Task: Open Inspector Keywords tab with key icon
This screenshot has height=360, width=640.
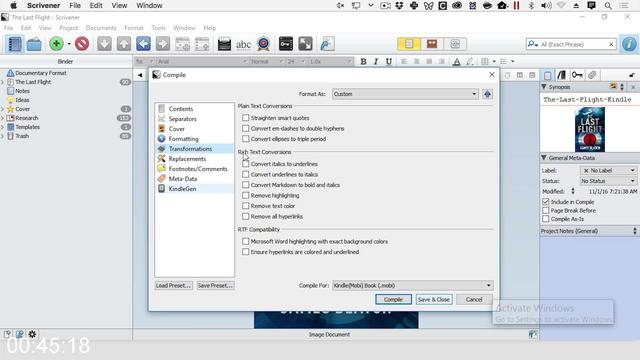Action: pos(577,75)
